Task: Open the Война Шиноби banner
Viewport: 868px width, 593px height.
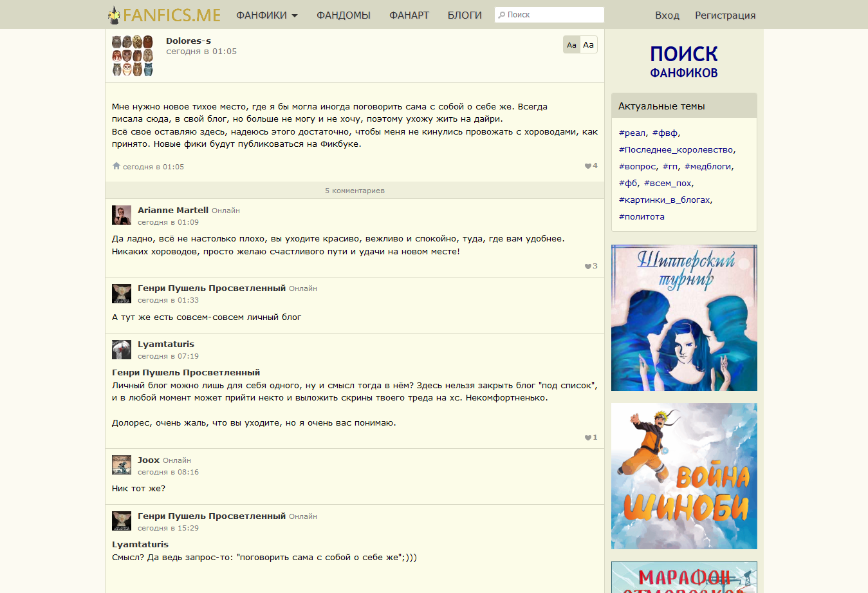Action: (x=684, y=476)
